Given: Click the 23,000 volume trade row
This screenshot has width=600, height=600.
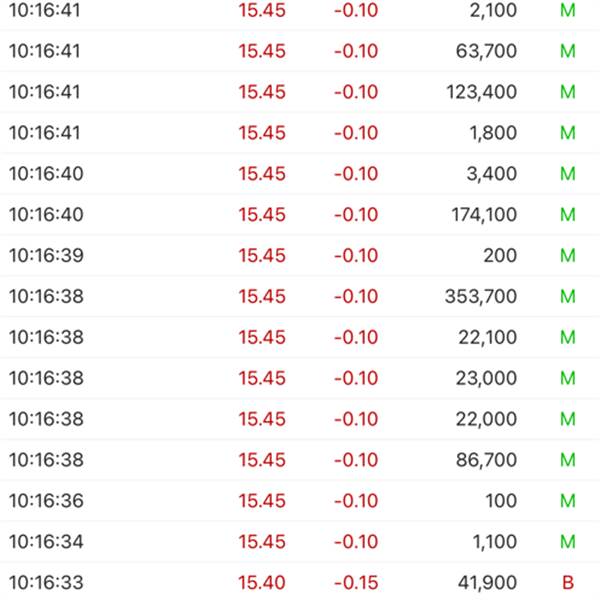Looking at the screenshot, I should 300,378.
